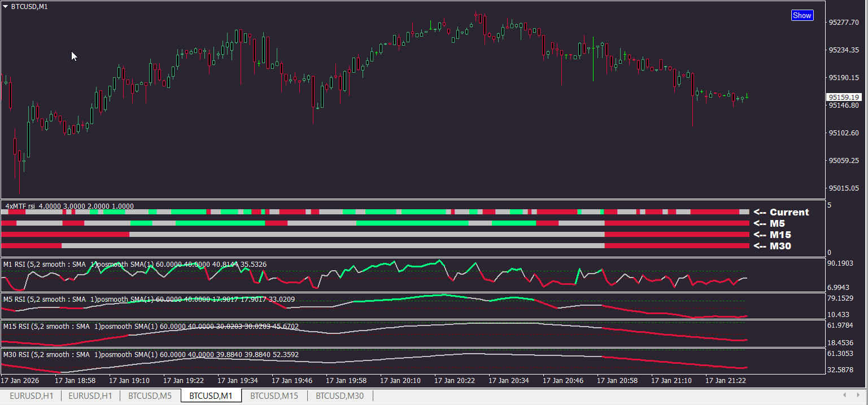Click the current price label 95159.19

pos(844,97)
